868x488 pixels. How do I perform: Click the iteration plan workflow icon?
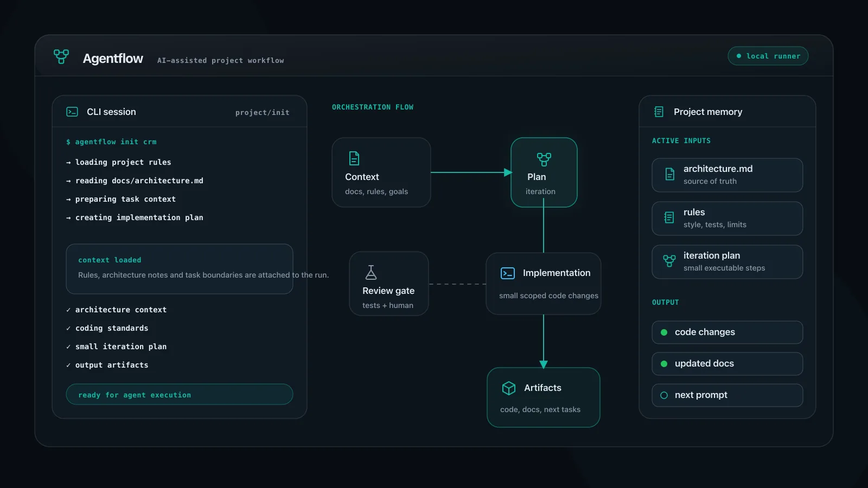tap(669, 261)
